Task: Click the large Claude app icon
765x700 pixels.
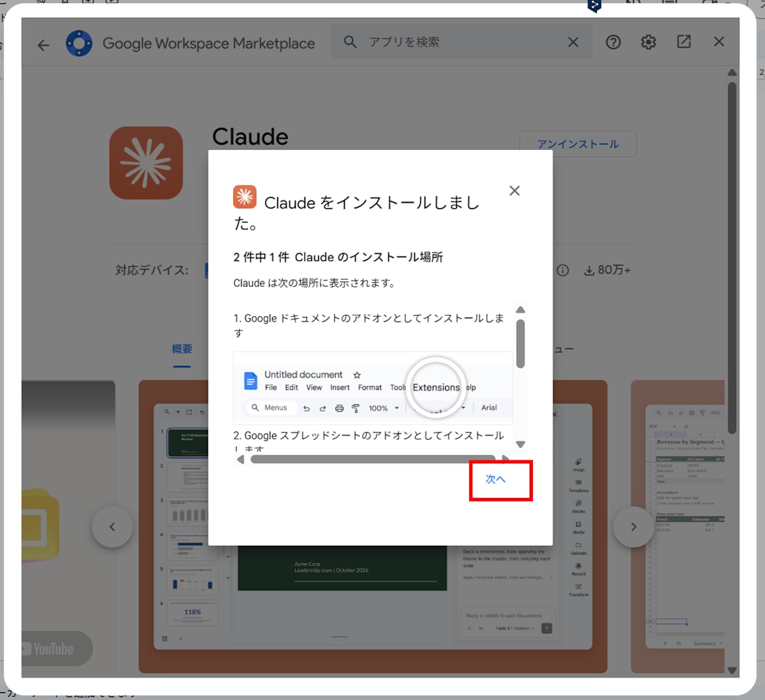Action: [x=146, y=163]
